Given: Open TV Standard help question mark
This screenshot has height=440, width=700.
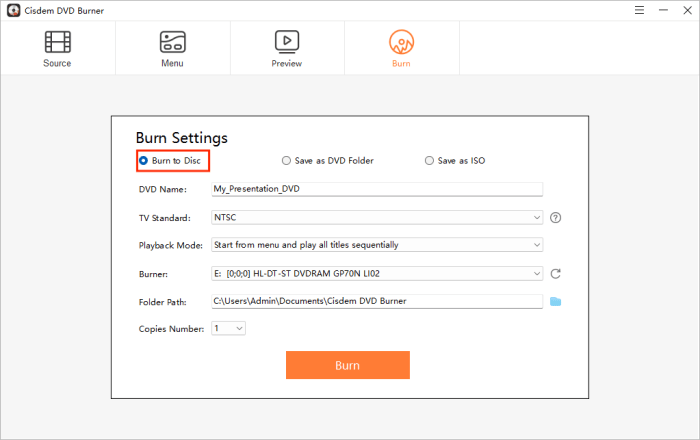Looking at the screenshot, I should (556, 217).
